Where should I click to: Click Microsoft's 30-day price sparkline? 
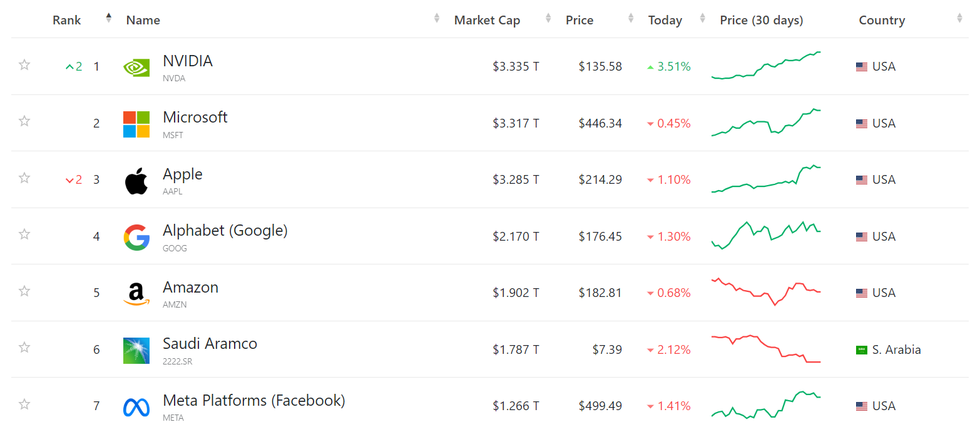click(x=767, y=123)
